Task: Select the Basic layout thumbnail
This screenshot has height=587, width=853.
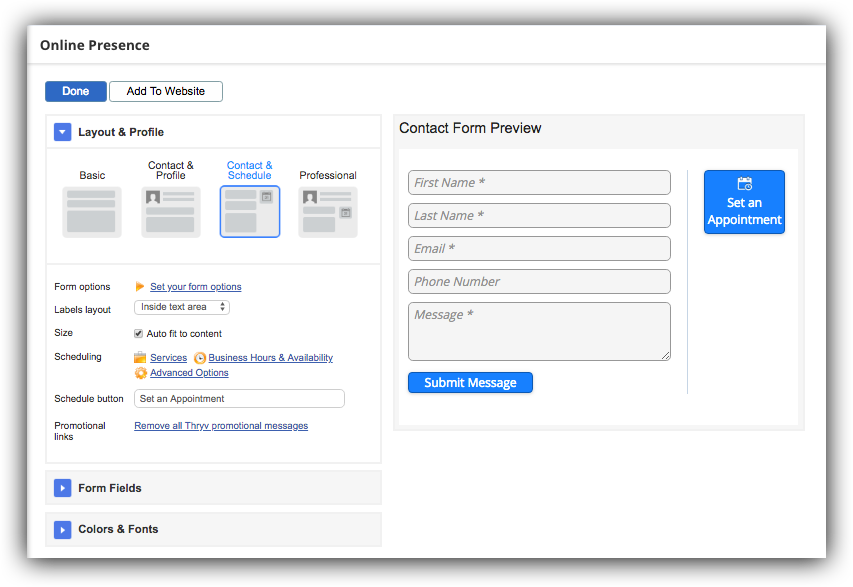Action: 91,213
